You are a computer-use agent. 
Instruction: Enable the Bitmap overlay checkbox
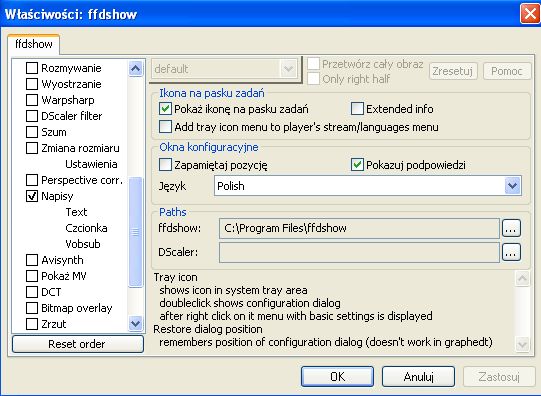[32, 308]
